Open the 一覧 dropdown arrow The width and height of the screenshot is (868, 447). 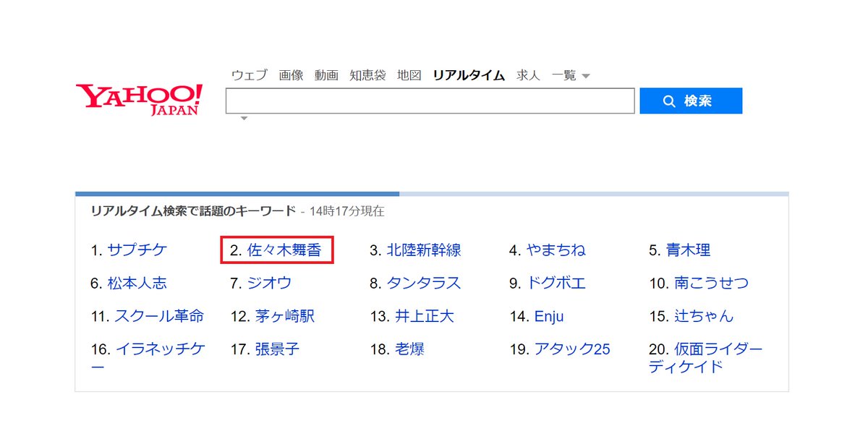586,76
